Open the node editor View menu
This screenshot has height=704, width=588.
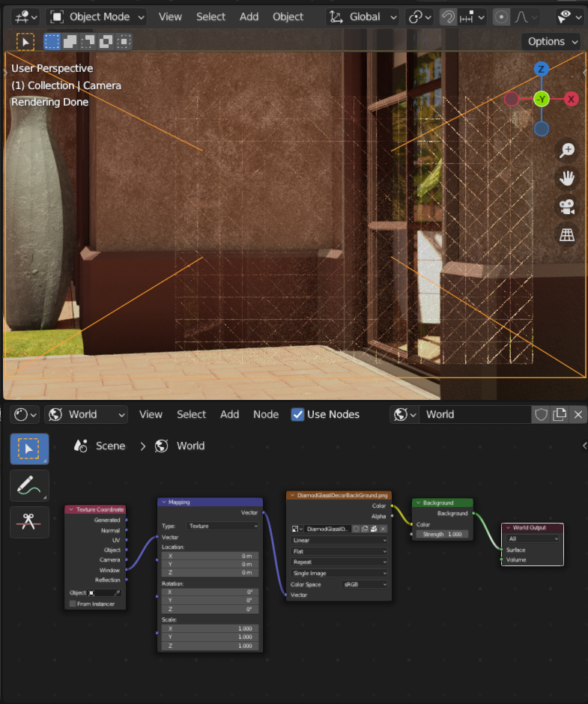[151, 414]
